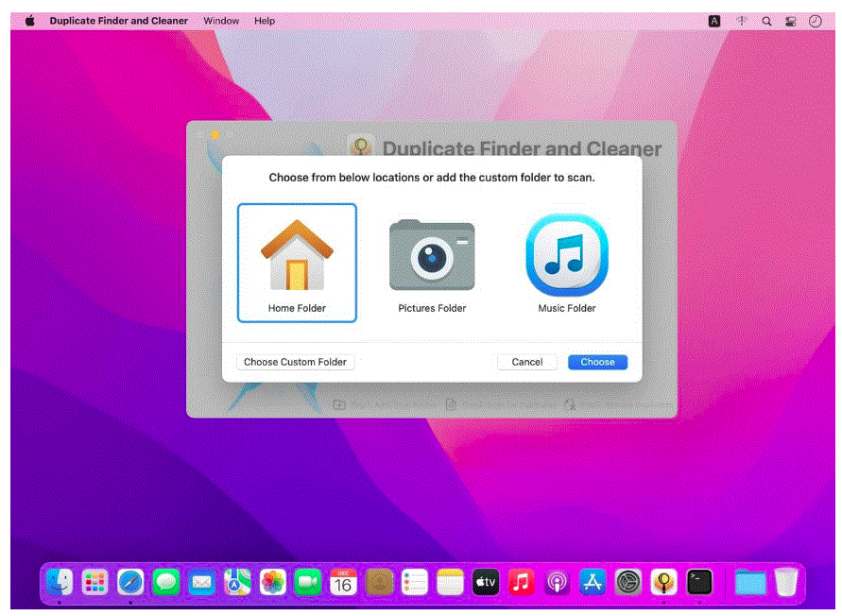Open Maps from the Dock
Viewport: 842px width, 616px height.
[x=237, y=582]
